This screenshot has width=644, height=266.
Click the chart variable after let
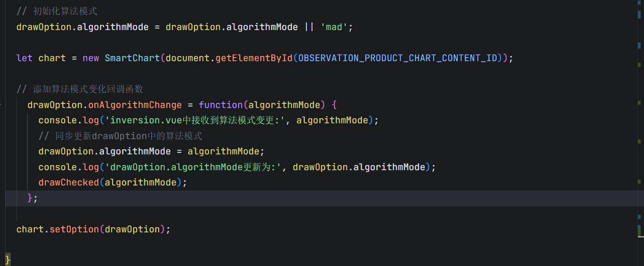click(x=52, y=58)
